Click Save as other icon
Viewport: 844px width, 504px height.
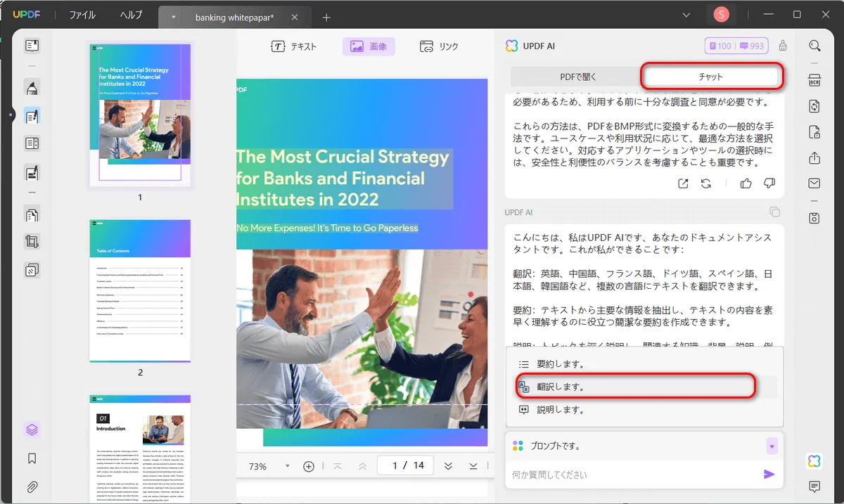tap(814, 218)
